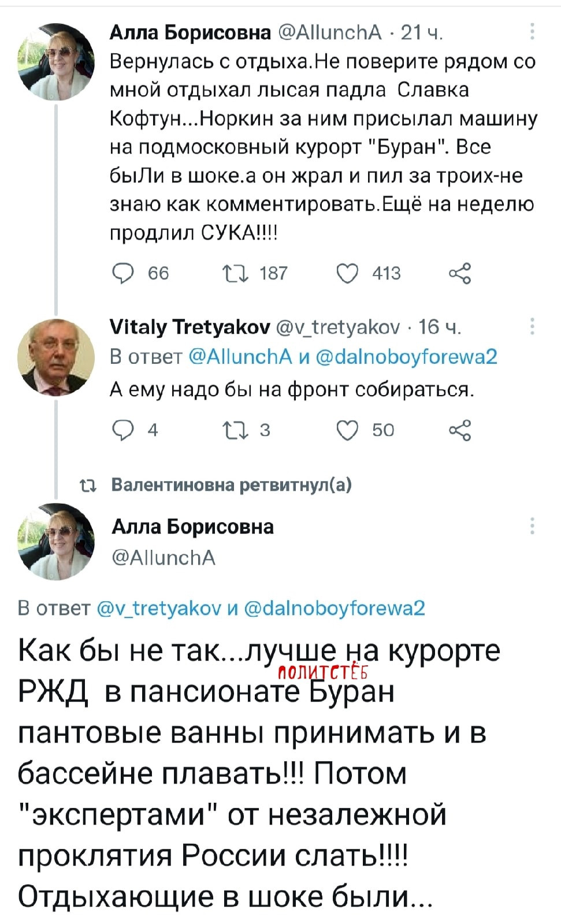This screenshot has height=924, width=561.
Task: Like the tweet with 413 likes
Action: pyautogui.click(x=347, y=273)
